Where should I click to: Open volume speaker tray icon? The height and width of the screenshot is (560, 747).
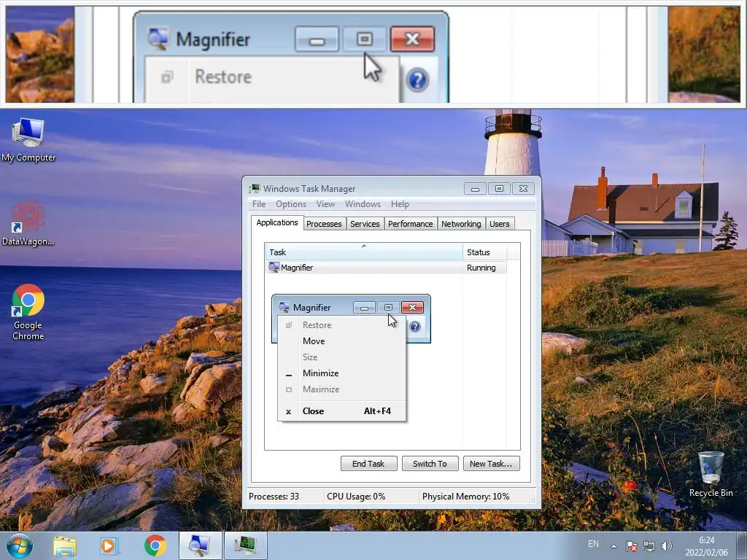tap(667, 545)
